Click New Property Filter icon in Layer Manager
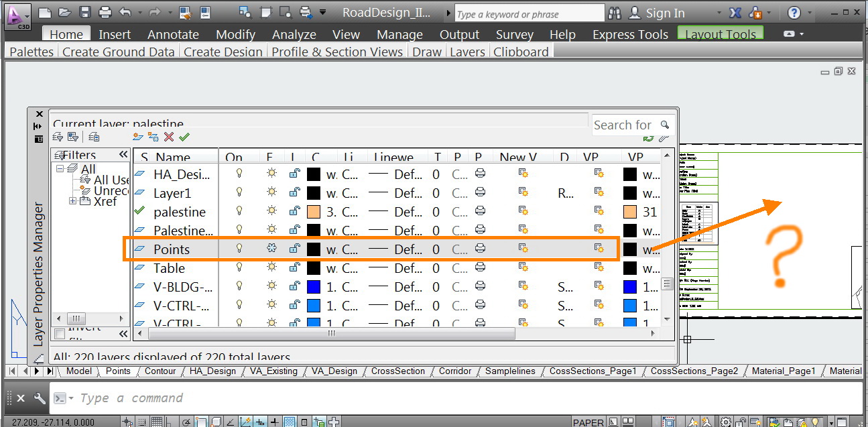Screen dimensions: 868x427 point(58,137)
